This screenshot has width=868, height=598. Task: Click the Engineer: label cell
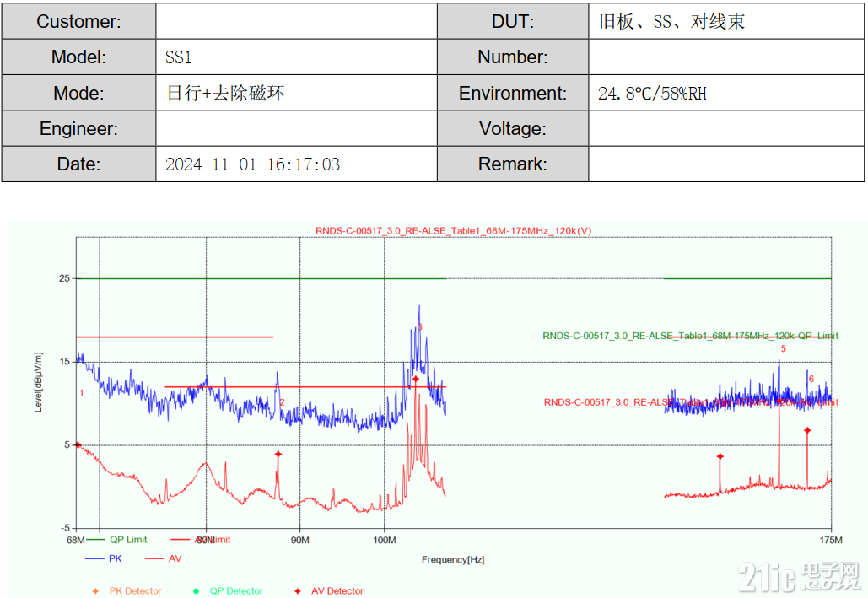tap(78, 128)
